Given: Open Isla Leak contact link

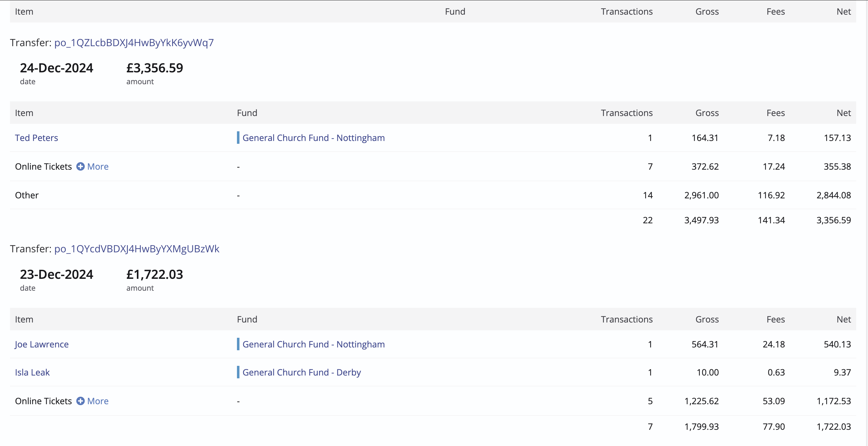Looking at the screenshot, I should tap(32, 372).
